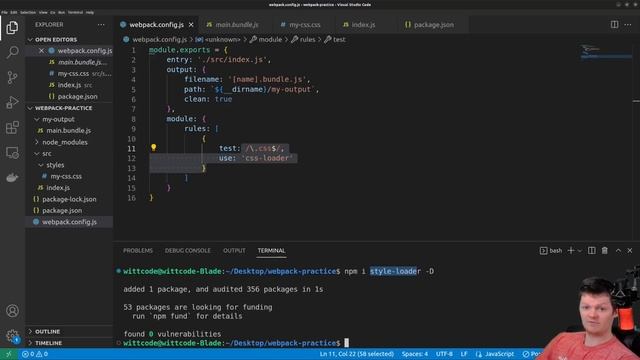The width and height of the screenshot is (640, 360).
Task: Open the Debug Console panel tab
Action: click(188, 250)
